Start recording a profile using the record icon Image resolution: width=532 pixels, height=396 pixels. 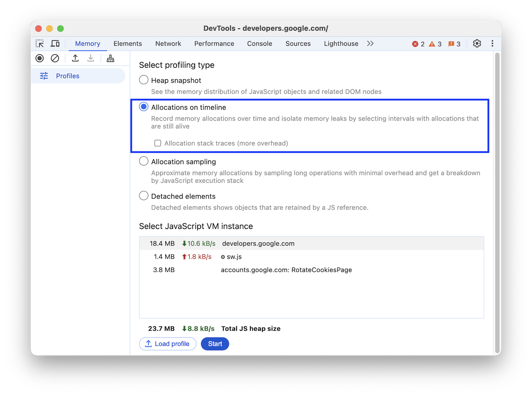point(39,58)
